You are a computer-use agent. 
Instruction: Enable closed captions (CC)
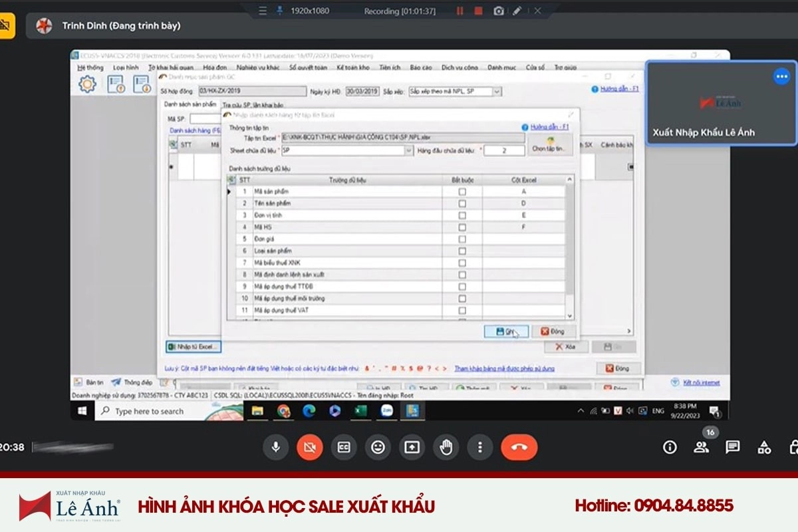tap(344, 448)
